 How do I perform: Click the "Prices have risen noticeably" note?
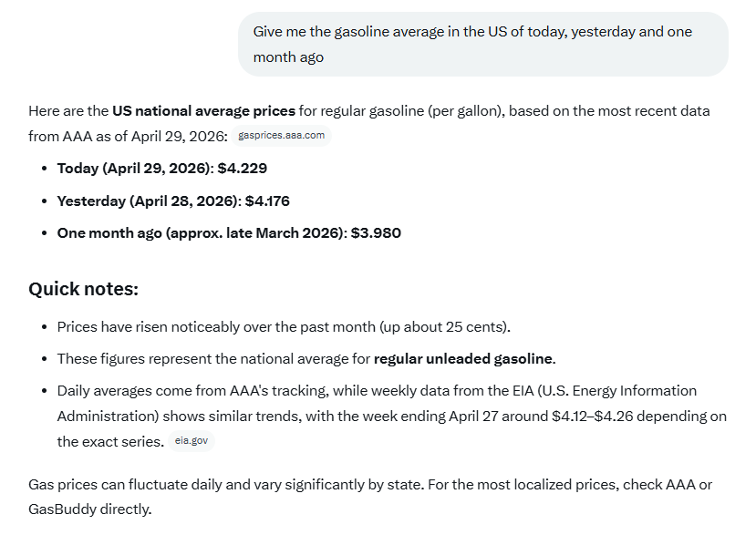click(x=284, y=327)
